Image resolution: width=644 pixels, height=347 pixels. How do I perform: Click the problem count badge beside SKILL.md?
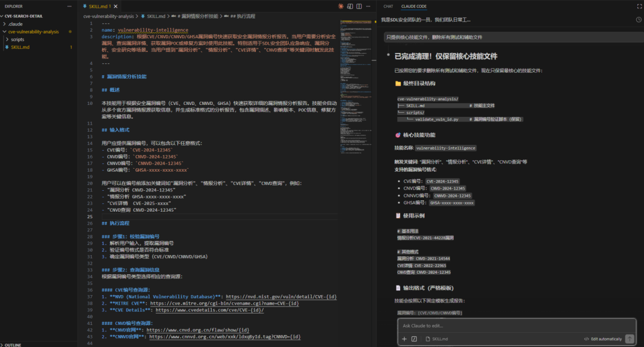pos(71,47)
